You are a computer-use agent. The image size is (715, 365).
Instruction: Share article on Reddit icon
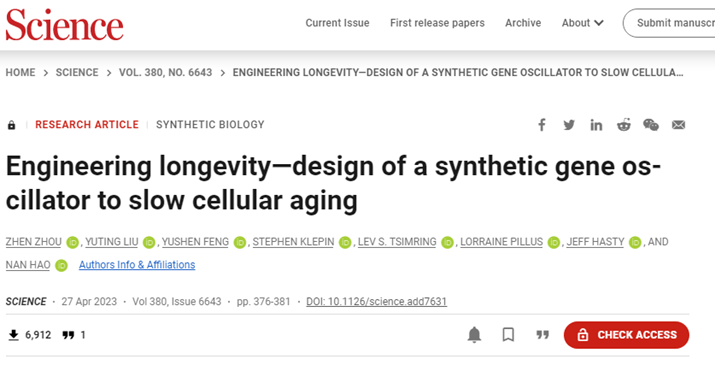point(624,125)
